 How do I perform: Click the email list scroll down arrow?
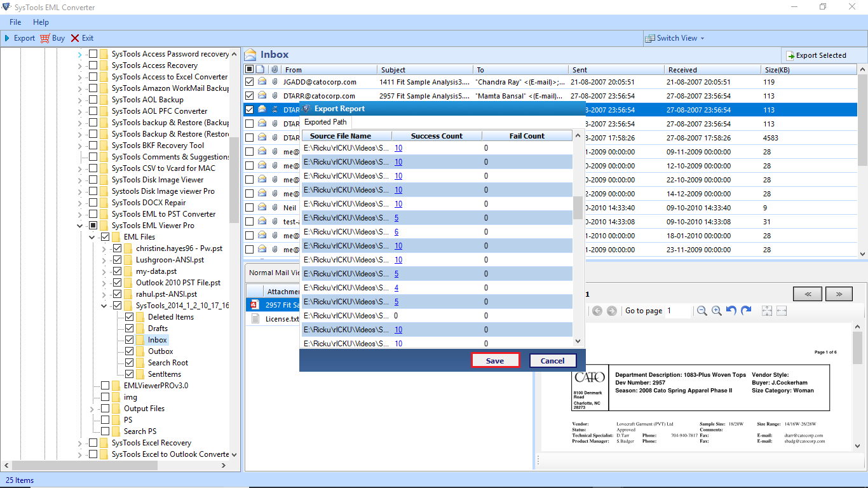tap(862, 254)
